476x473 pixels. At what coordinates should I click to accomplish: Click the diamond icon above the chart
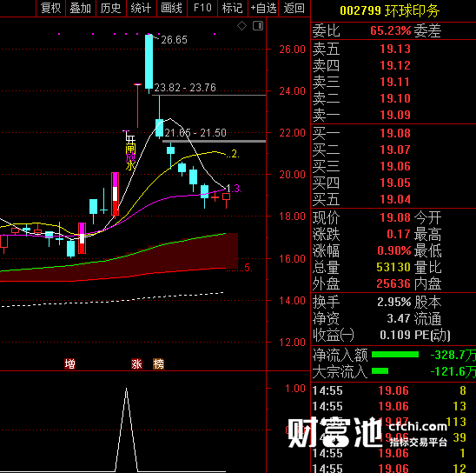(241, 26)
